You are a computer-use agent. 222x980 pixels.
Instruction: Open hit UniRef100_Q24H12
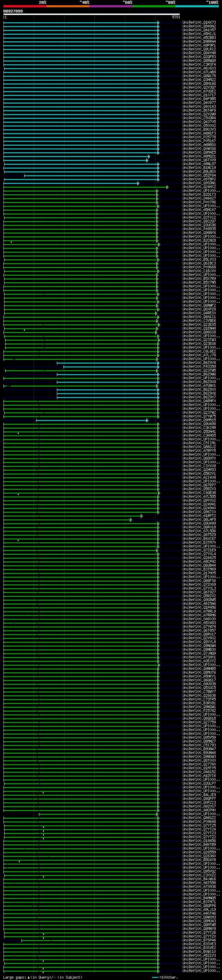[199, 187]
